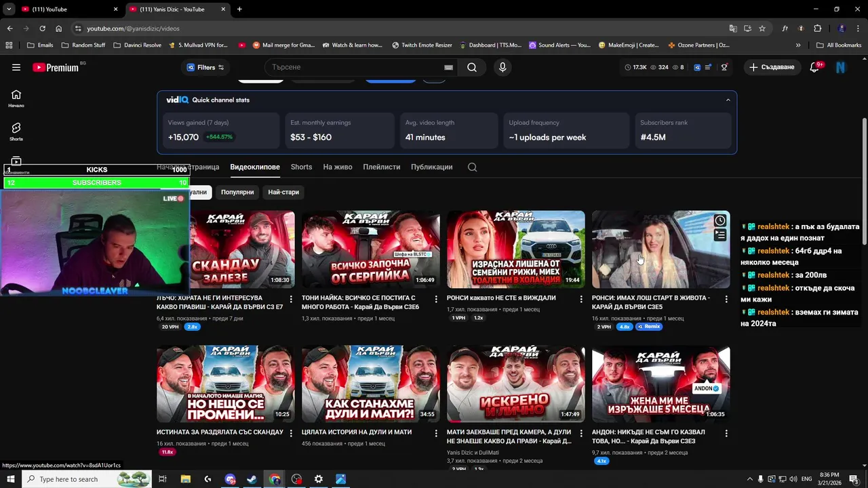Open options for ЦЯЛАТА ИСТОРИЯ video
This screenshot has height=488, width=868.
point(436,433)
